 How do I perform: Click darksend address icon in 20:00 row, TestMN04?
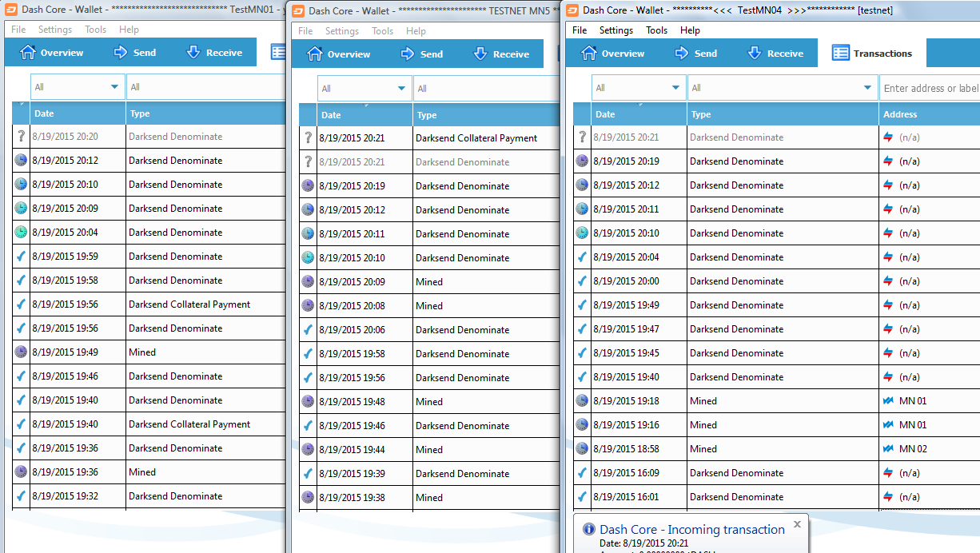(888, 281)
